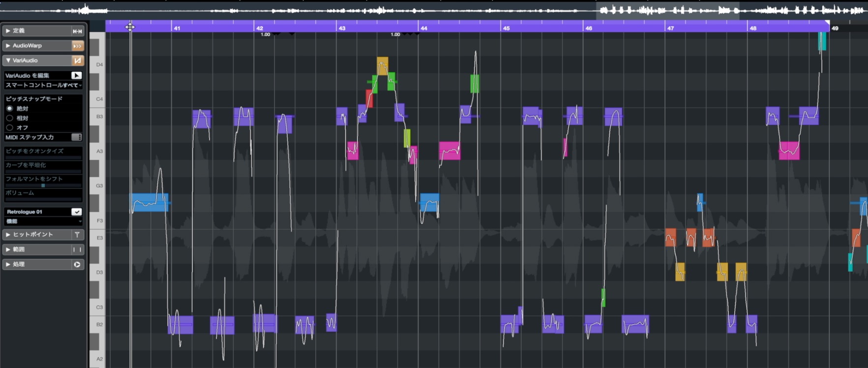Click bar 45 on the ruler
This screenshot has width=868, height=368.
pyautogui.click(x=506, y=29)
